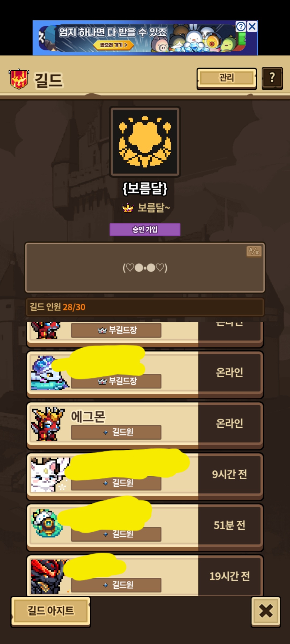This screenshot has width=290, height=644.
Task: Tap the 길드 인원 28/30 member count bar
Action: click(x=145, y=307)
